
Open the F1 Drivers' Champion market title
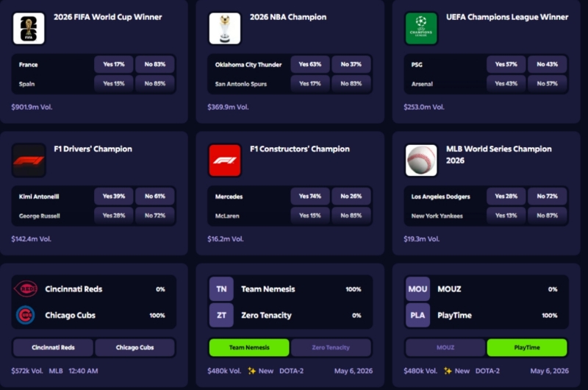coord(93,149)
